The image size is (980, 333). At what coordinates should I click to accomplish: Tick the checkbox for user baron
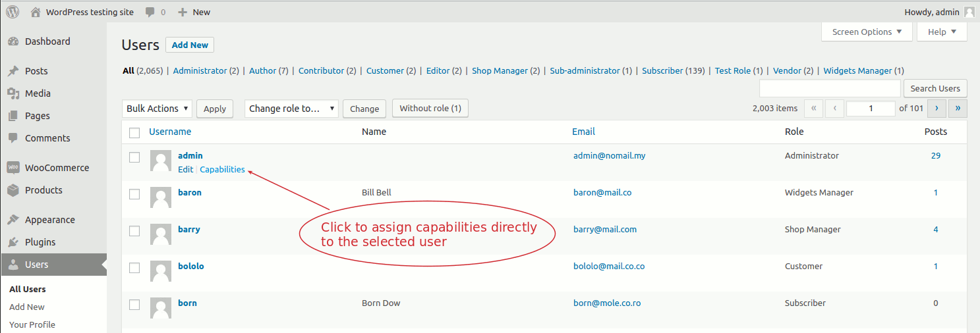pos(134,193)
